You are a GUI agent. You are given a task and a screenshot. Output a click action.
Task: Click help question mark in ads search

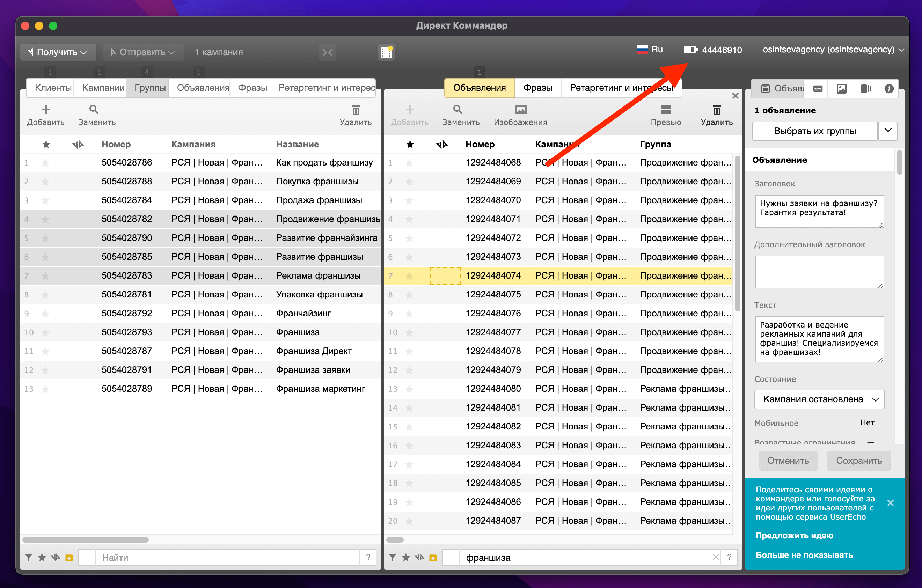(730, 558)
